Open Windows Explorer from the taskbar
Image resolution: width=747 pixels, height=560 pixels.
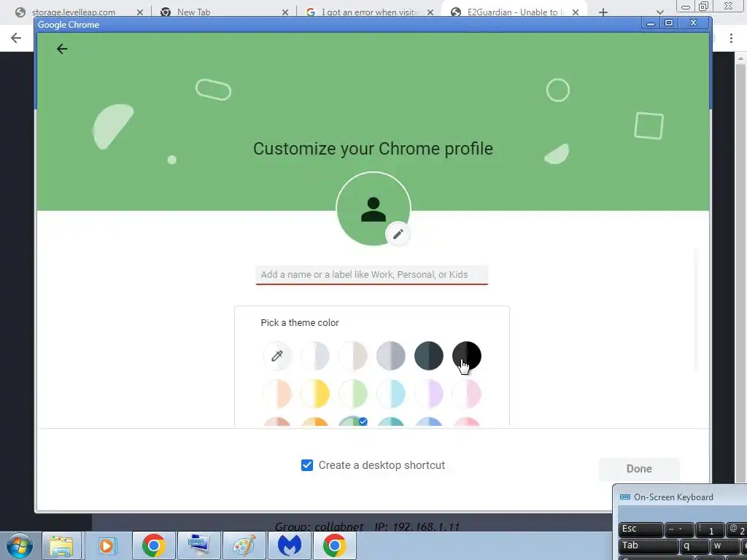(x=61, y=545)
